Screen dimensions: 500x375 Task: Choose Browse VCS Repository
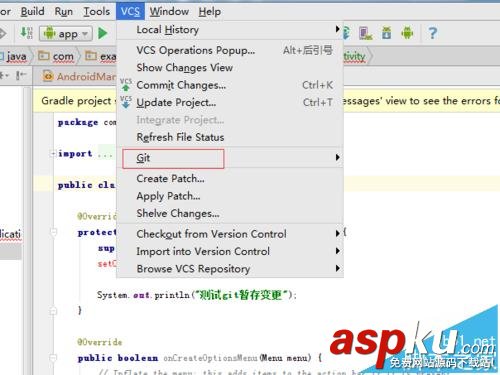tap(230, 268)
